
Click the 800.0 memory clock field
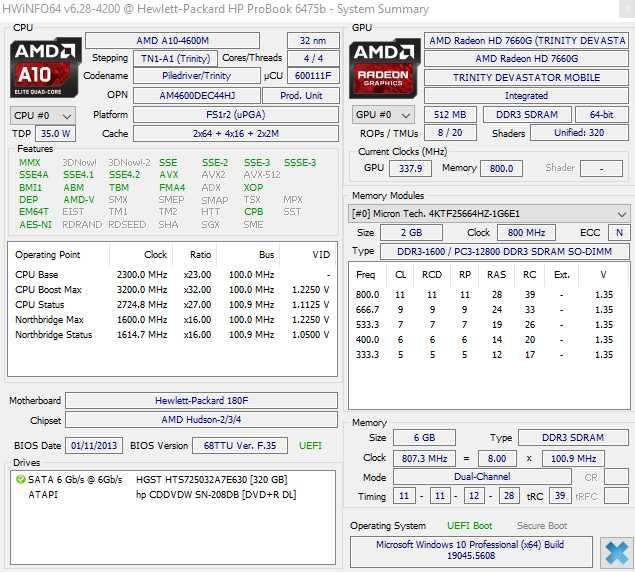(501, 169)
